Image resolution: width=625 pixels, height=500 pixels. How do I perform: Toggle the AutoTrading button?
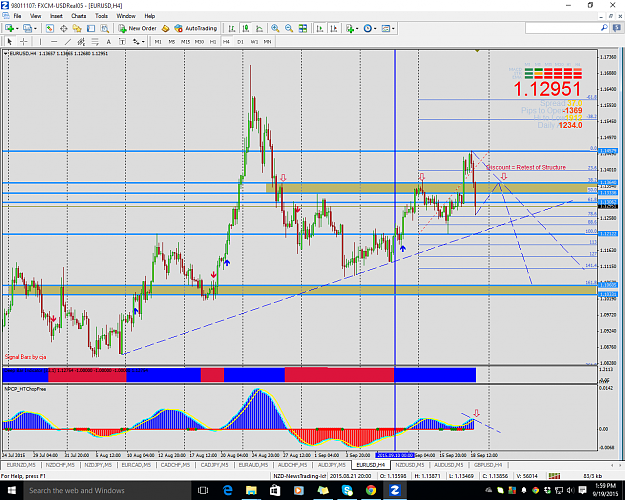(x=196, y=28)
